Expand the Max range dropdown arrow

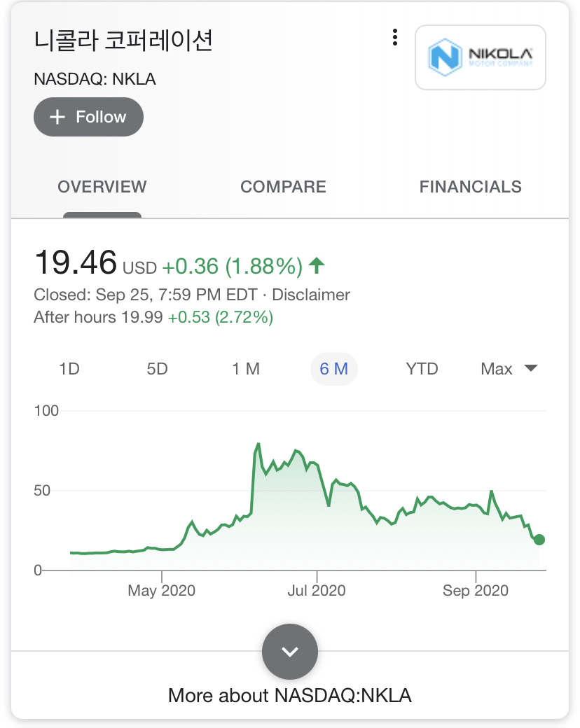531,369
